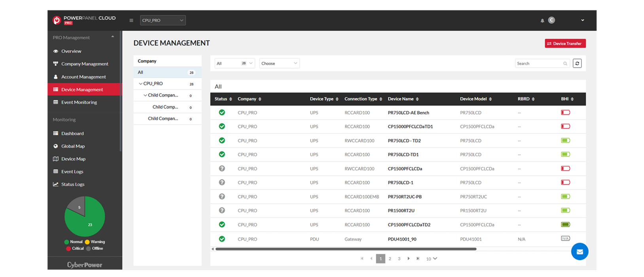The height and width of the screenshot is (277, 644).
Task: Click PR1500RT2U device name
Action: [401, 211]
